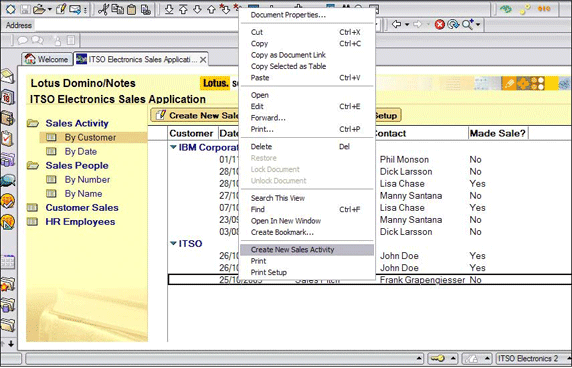The height and width of the screenshot is (368, 572).
Task: Open the By Name view
Action: click(83, 194)
